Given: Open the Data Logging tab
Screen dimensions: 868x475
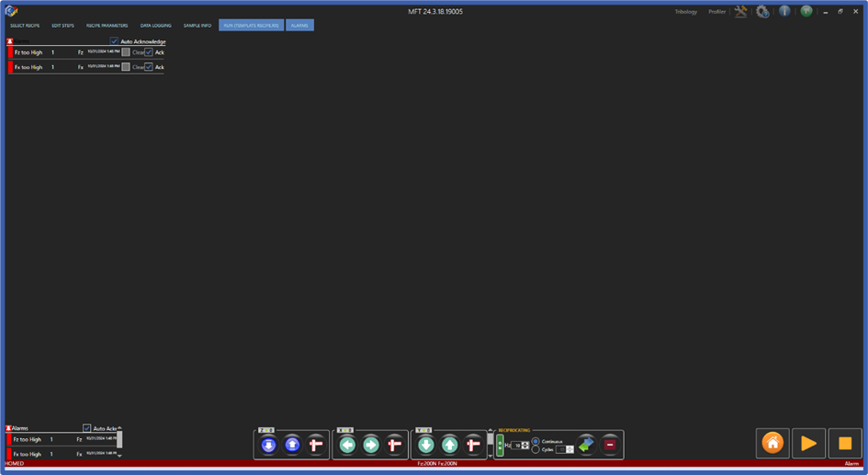Looking at the screenshot, I should [x=155, y=26].
